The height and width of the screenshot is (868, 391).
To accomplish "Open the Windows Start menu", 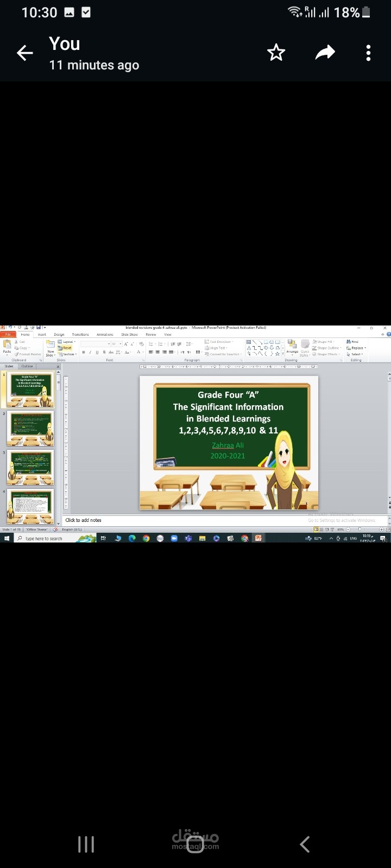I will pos(7,539).
